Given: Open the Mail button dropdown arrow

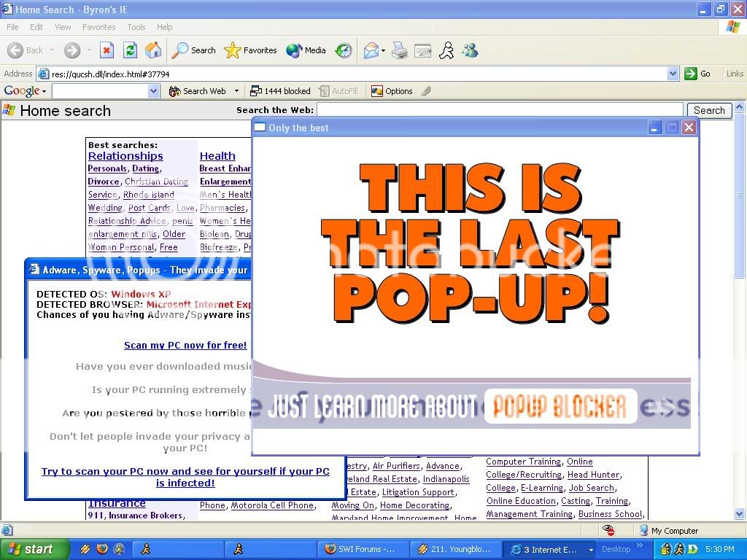Looking at the screenshot, I should point(383,50).
